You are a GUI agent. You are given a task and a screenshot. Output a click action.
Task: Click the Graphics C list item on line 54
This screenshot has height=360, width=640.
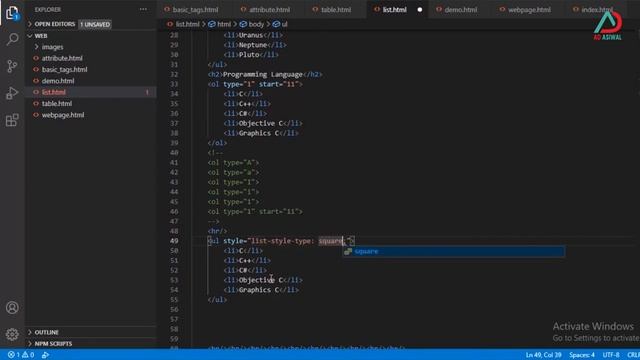click(261, 290)
